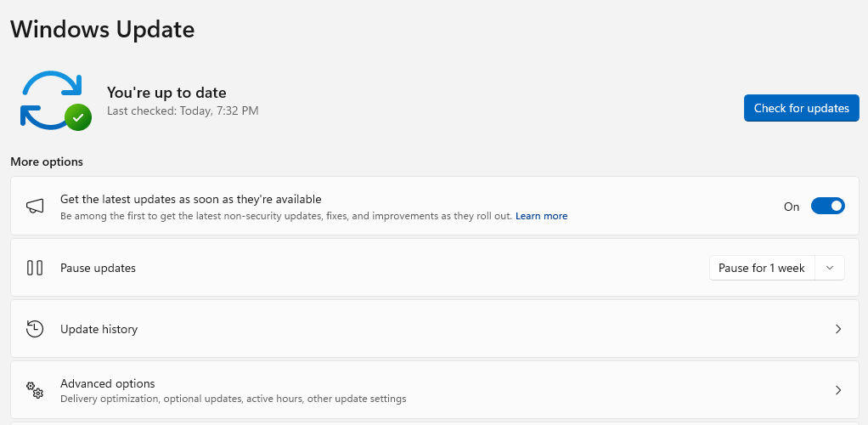Click the Advanced options gears icon
Image resolution: width=868 pixels, height=425 pixels.
coord(35,390)
